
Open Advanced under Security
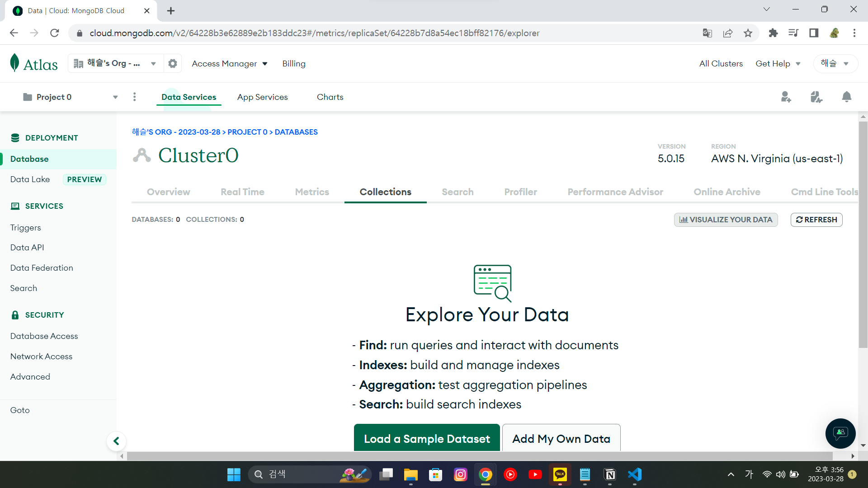point(30,377)
